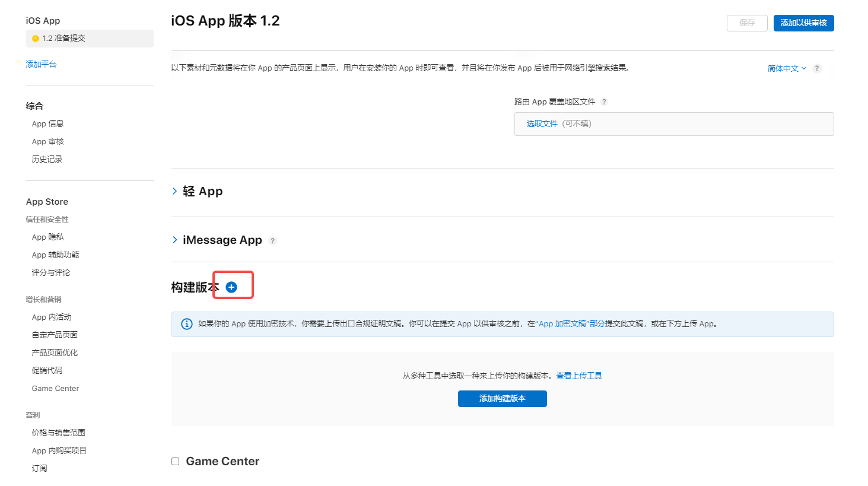Click the blue plus icon next to 构建版本
The height and width of the screenshot is (486, 868).
[231, 287]
